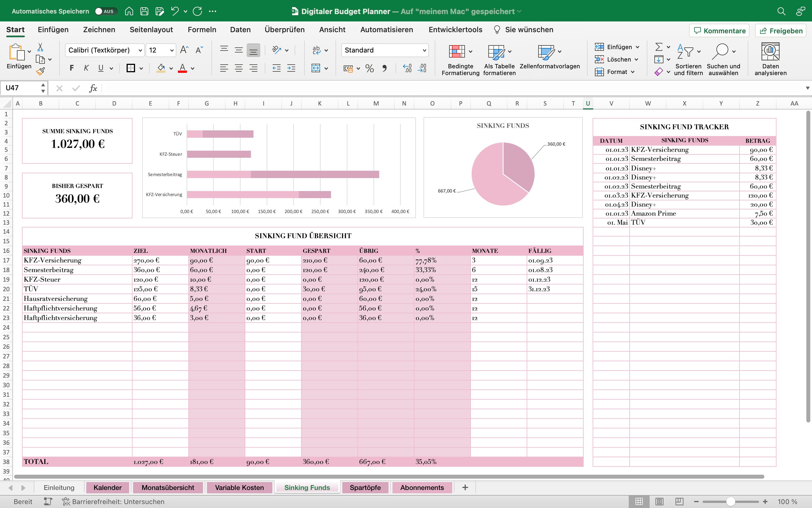Viewport: 812px width, 508px height.
Task: Toggle top vertical alignment button
Action: click(224, 50)
